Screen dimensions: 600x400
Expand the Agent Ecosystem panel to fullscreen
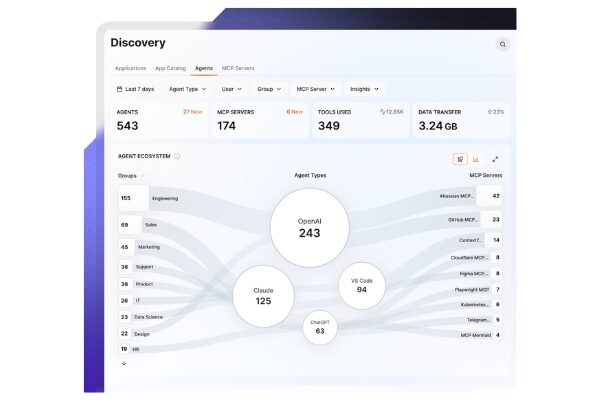[495, 159]
